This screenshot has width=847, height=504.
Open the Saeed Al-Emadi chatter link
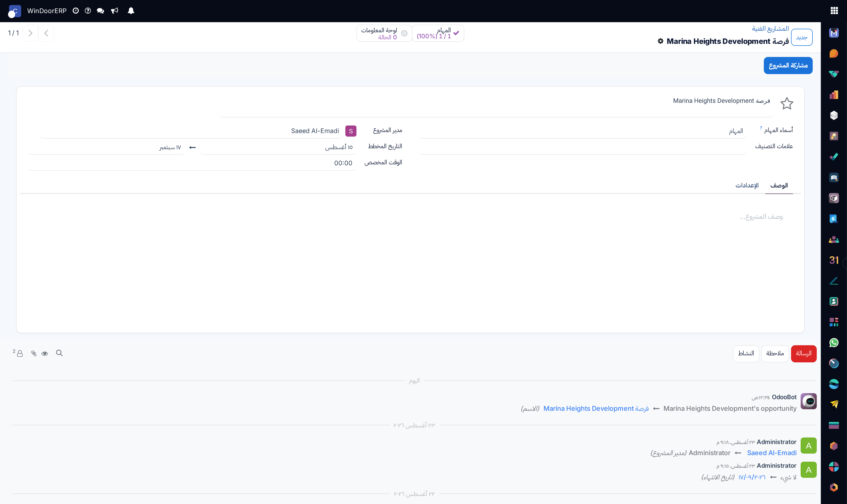coord(772,453)
